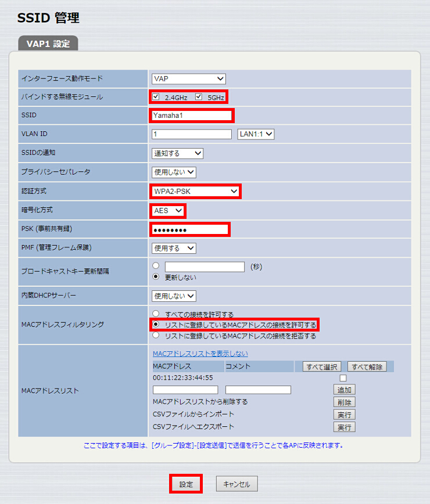This screenshot has width=430, height=504.
Task: Select the 更新しない radio button
Action: [x=156, y=276]
